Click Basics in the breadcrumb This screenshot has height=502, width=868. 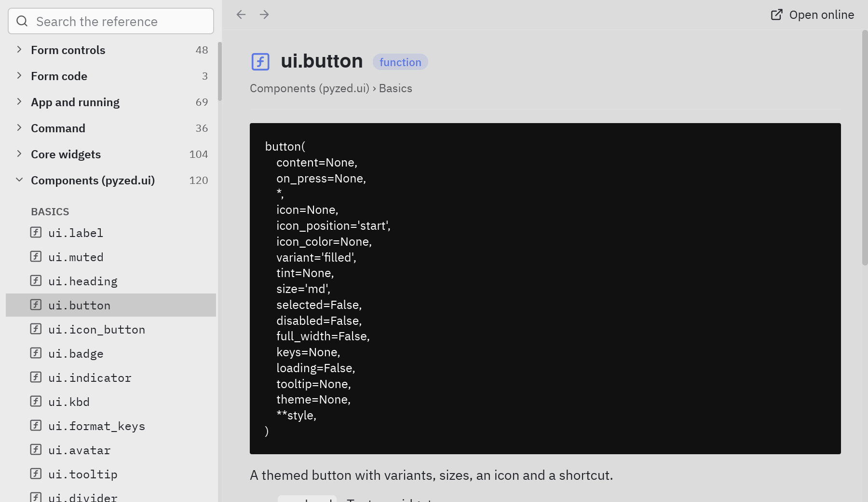click(x=395, y=88)
